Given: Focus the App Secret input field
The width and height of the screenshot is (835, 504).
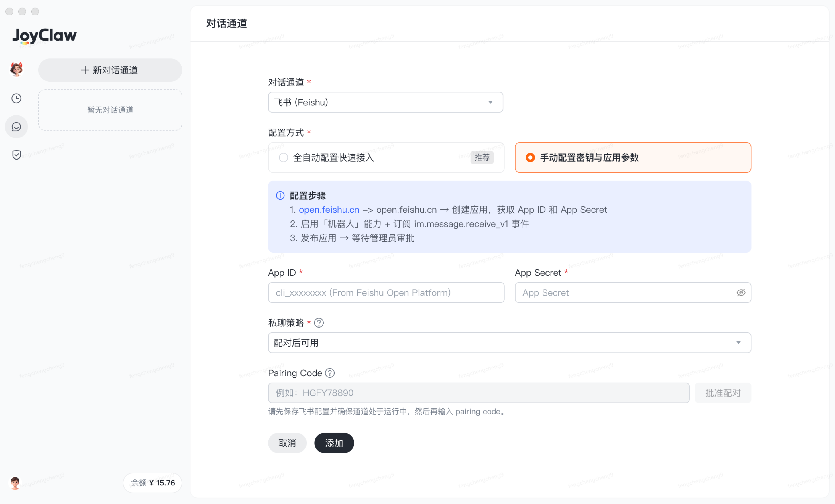Looking at the screenshot, I should 633,293.
